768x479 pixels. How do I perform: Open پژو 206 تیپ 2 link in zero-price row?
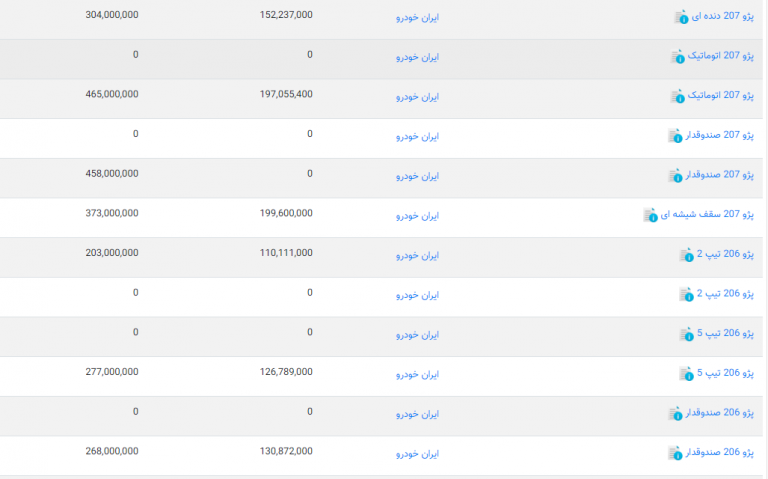pyautogui.click(x=725, y=294)
